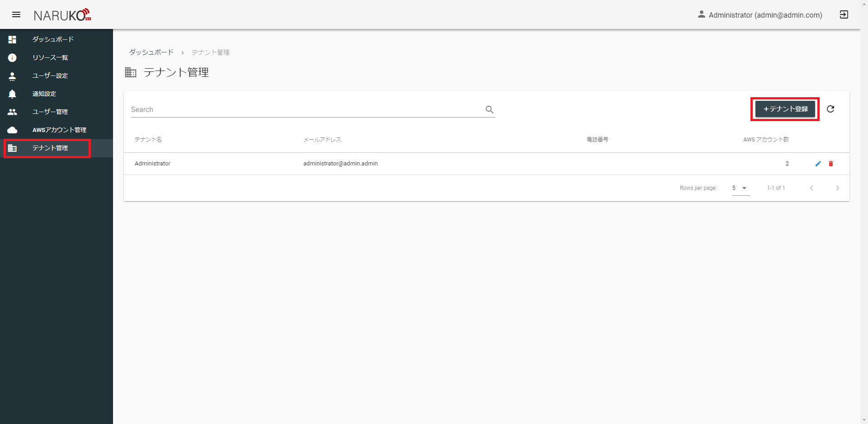Click the page scrollbar down arrow

point(864,420)
